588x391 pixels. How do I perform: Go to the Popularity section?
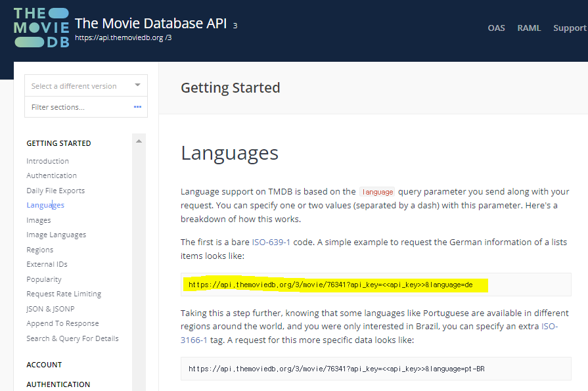pos(44,279)
